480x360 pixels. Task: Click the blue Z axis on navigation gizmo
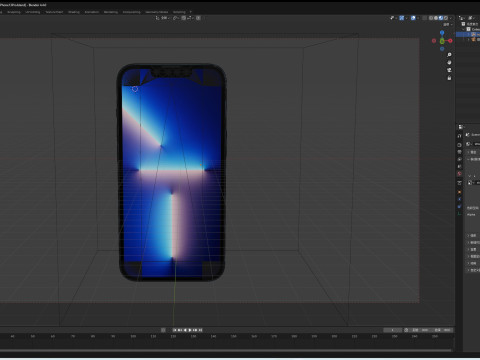tap(442, 32)
